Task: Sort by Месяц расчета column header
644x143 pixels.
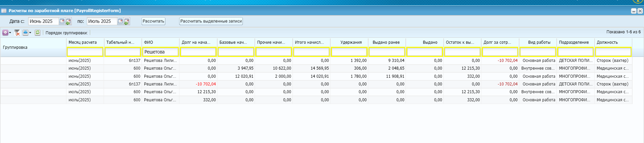Action: (85, 42)
